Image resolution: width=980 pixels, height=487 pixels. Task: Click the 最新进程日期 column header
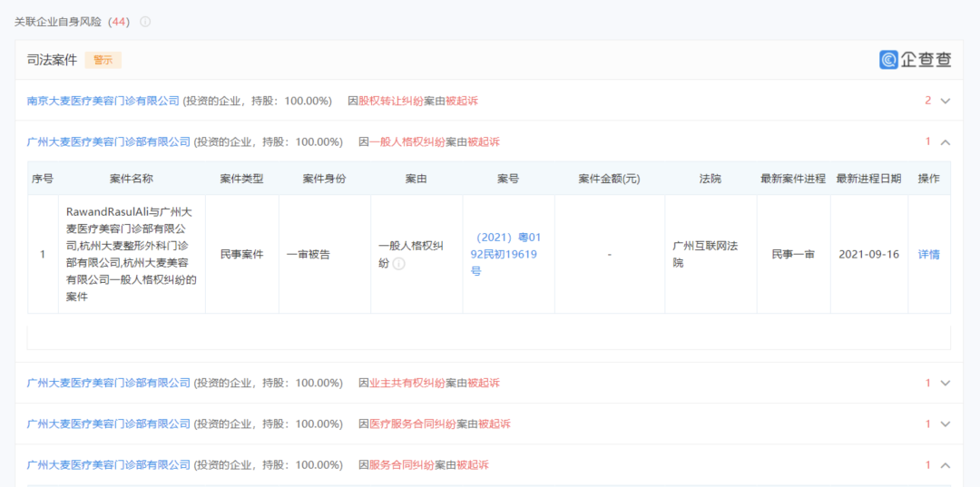tap(868, 179)
